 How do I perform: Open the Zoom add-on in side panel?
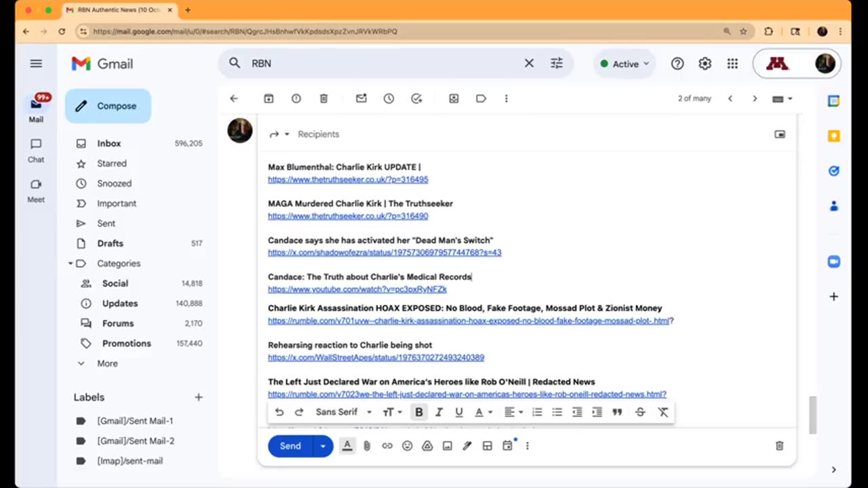click(834, 262)
